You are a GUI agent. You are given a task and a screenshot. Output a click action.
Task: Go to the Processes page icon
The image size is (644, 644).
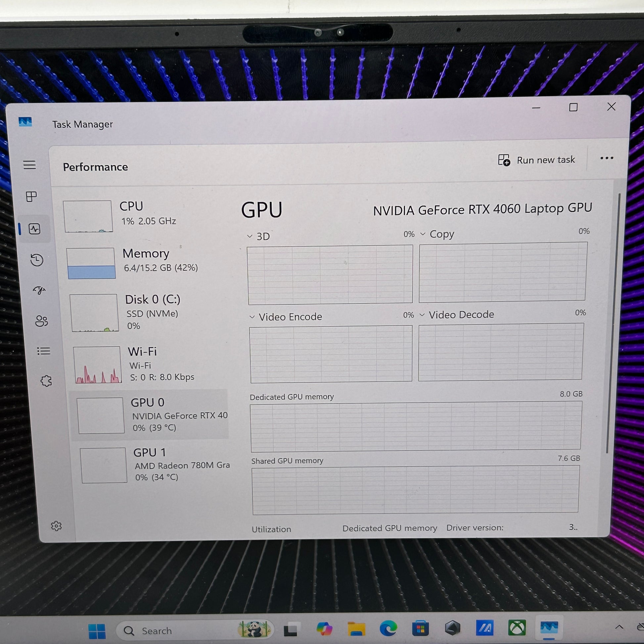click(31, 196)
